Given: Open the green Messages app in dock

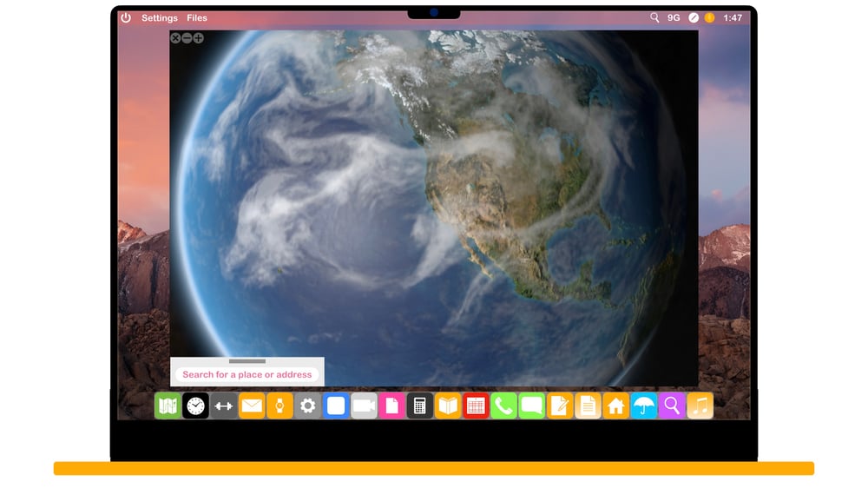Looking at the screenshot, I should click(x=532, y=406).
